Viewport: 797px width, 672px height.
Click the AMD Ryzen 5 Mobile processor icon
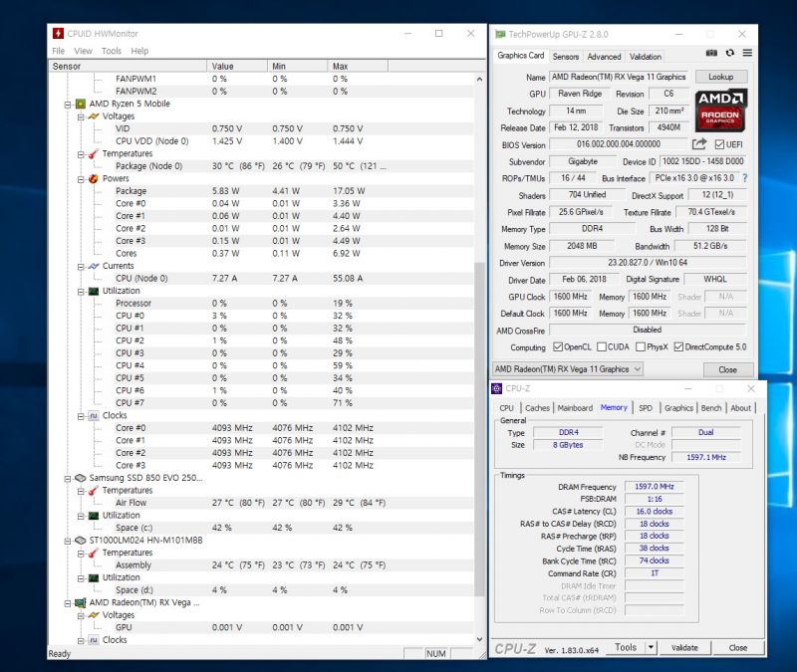click(81, 105)
